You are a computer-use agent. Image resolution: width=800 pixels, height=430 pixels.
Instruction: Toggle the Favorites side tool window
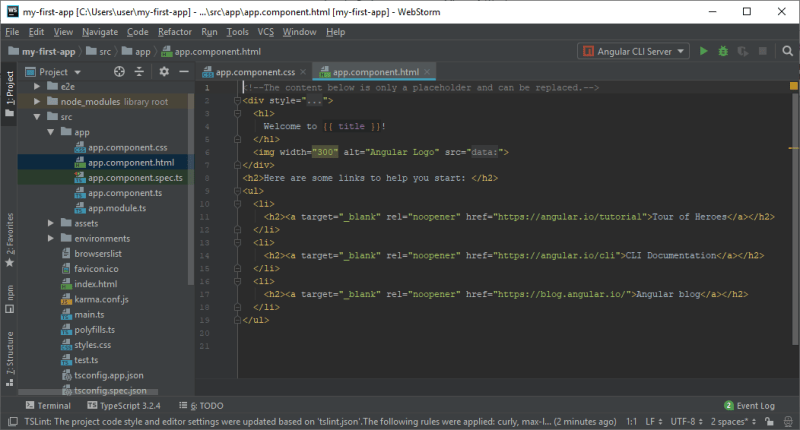[10, 240]
